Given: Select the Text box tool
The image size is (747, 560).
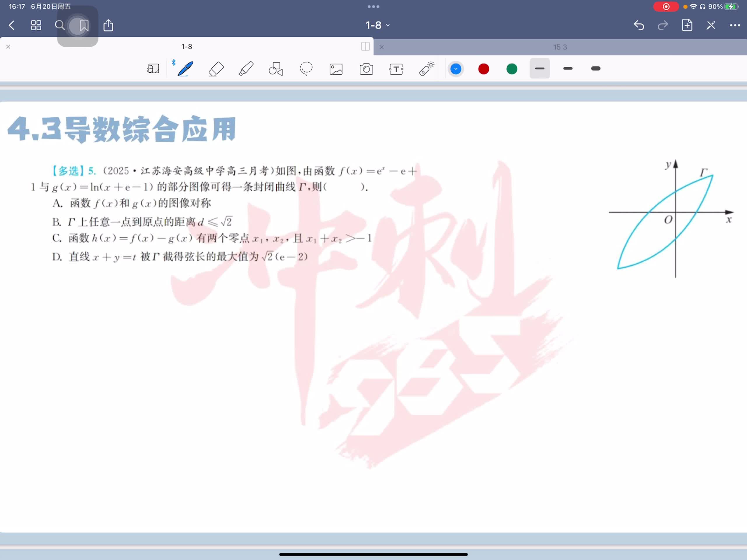Looking at the screenshot, I should point(396,69).
